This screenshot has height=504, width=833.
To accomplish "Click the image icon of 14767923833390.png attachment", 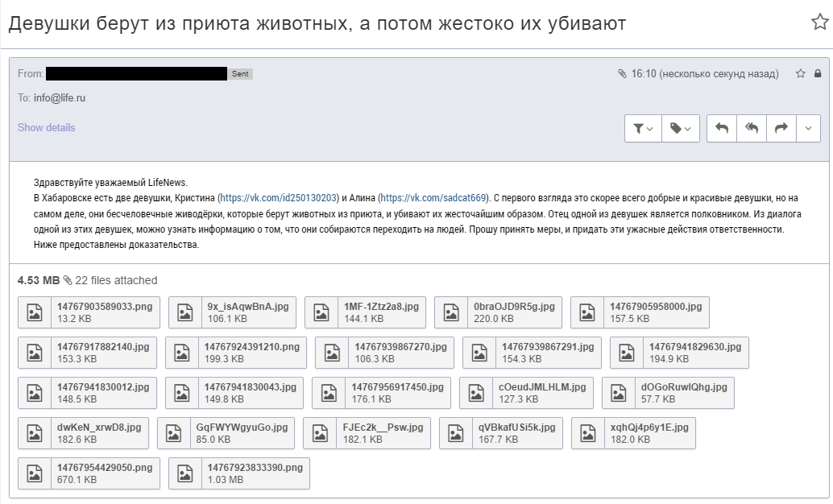I will pos(185,473).
